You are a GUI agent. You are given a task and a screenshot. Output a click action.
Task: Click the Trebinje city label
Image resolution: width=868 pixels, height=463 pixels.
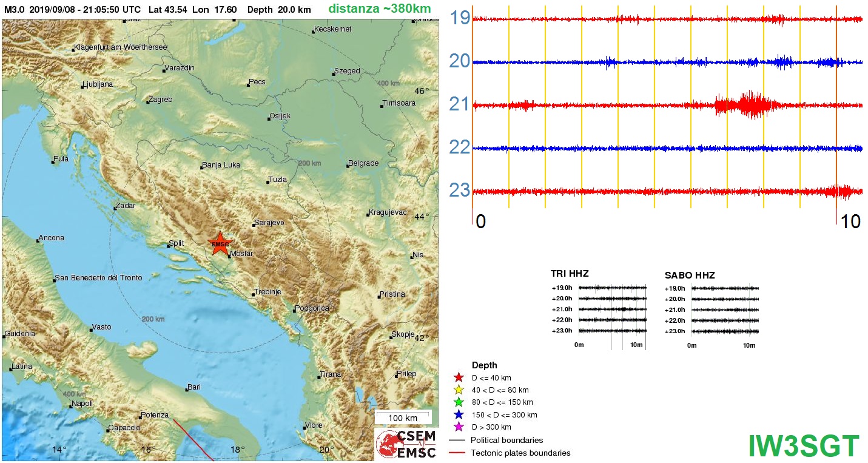click(x=267, y=292)
